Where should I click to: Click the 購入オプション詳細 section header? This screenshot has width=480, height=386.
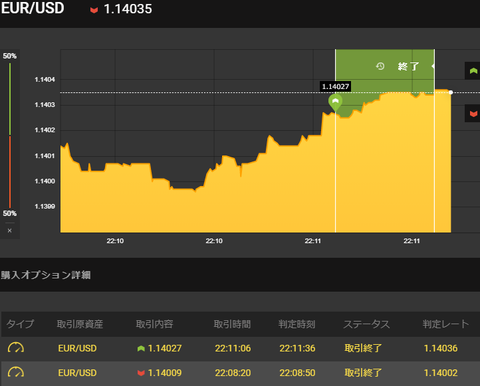(x=46, y=275)
